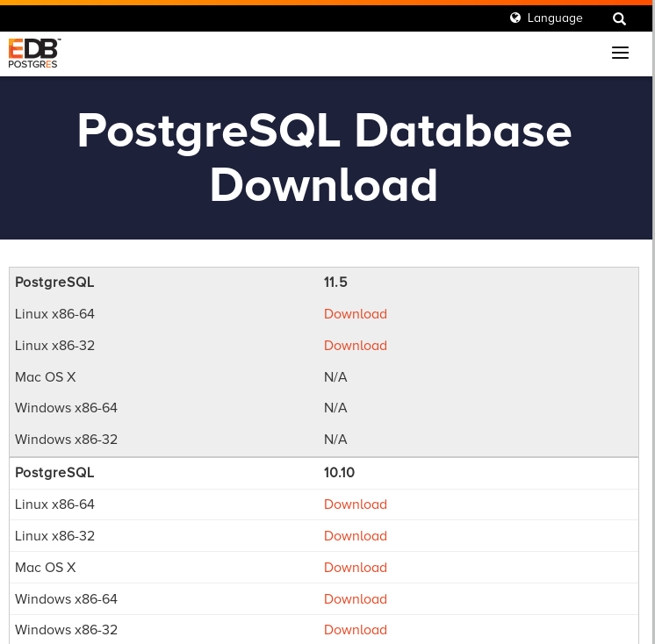Download PostgreSQL 10.10 for Linux x86-32

click(x=355, y=536)
